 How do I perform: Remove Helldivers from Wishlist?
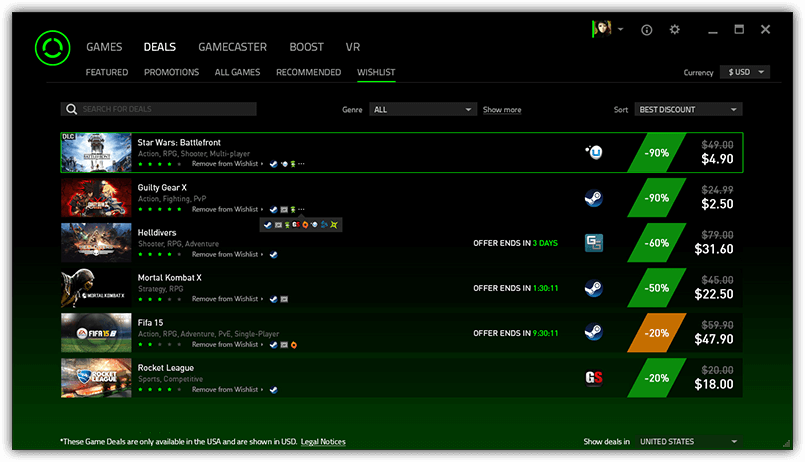point(225,254)
